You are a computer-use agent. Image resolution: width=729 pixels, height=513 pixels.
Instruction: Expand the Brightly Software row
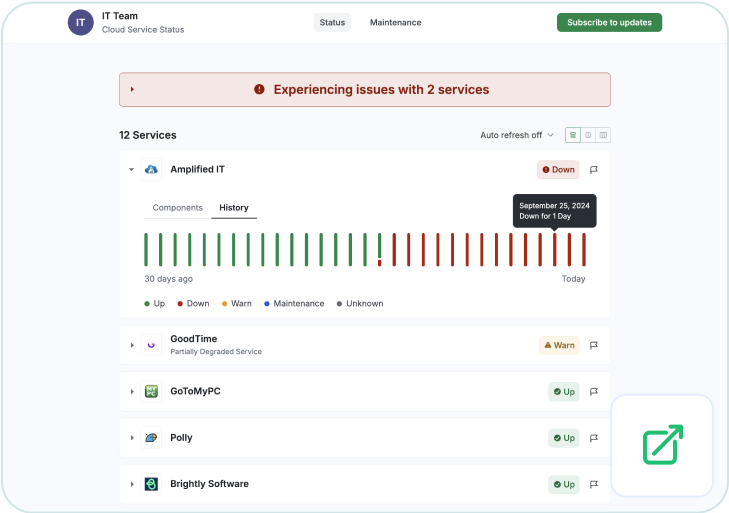tap(132, 484)
